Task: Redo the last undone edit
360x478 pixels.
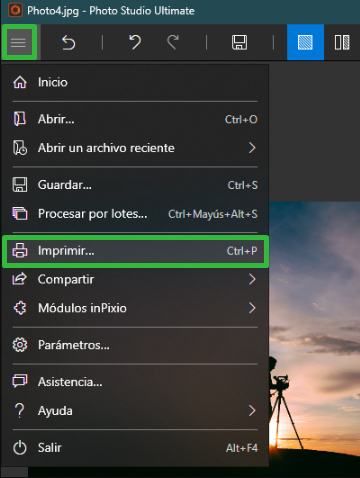Action: tap(173, 43)
